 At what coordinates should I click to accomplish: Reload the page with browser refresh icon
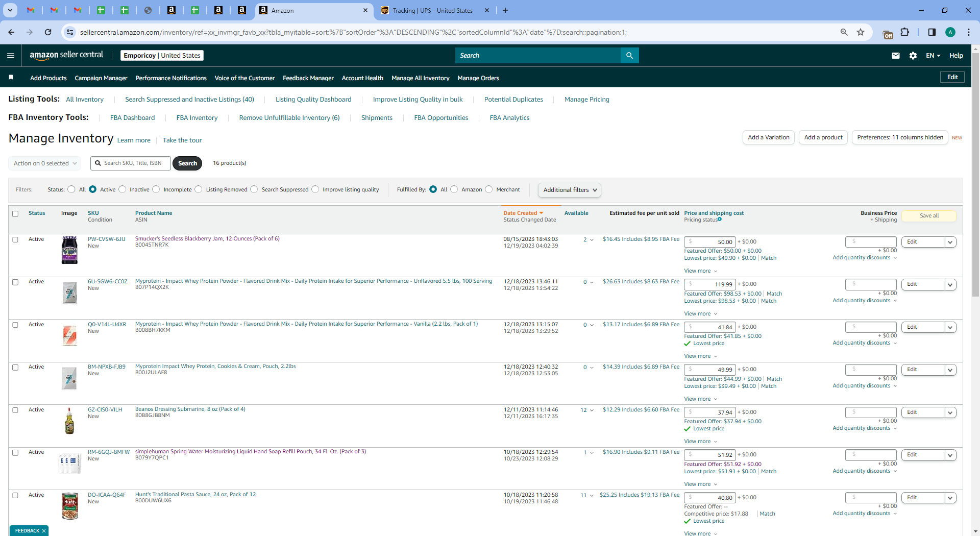(x=48, y=32)
